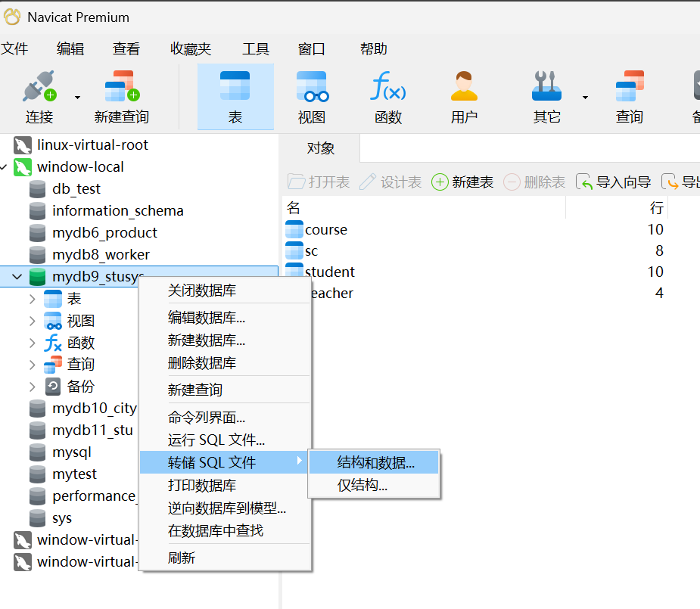Click the Connection plug icon in toolbar
Image resolution: width=700 pixels, height=609 pixels.
39,85
